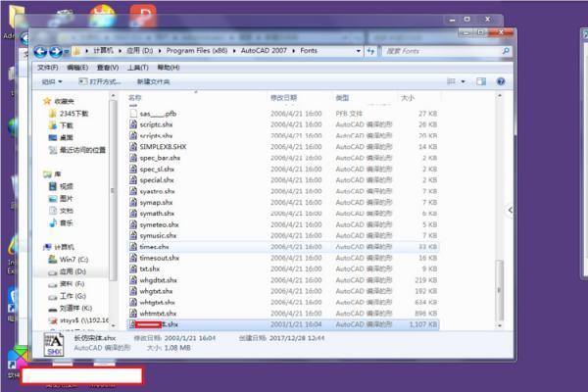The height and width of the screenshot is (392, 588).
Task: Select 收藏夹 in navigation pane
Action: pos(64,101)
